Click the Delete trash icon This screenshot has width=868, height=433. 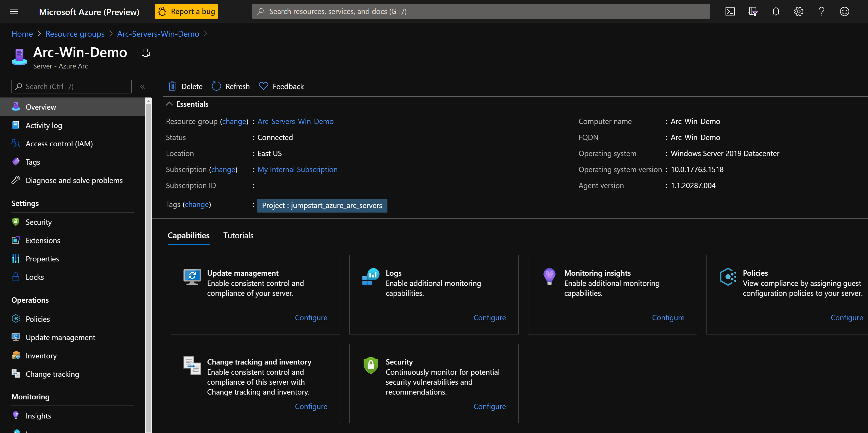[172, 86]
